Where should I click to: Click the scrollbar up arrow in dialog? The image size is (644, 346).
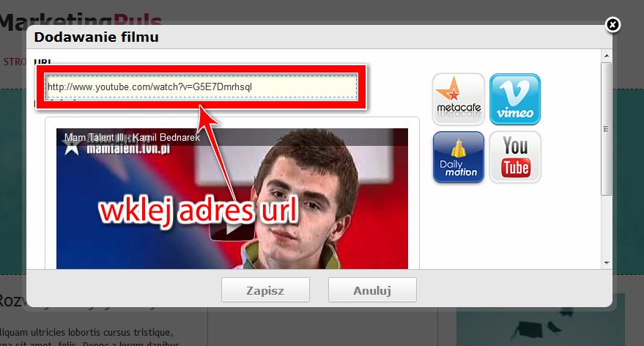(606, 56)
